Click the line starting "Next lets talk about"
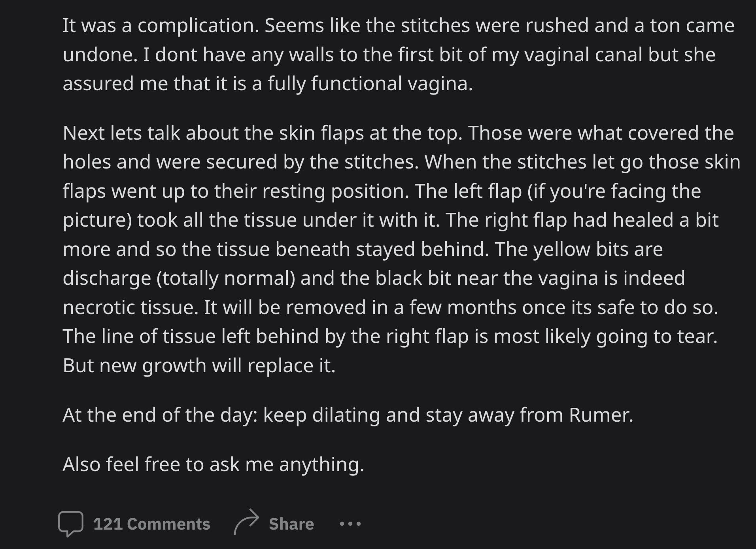 pos(398,133)
